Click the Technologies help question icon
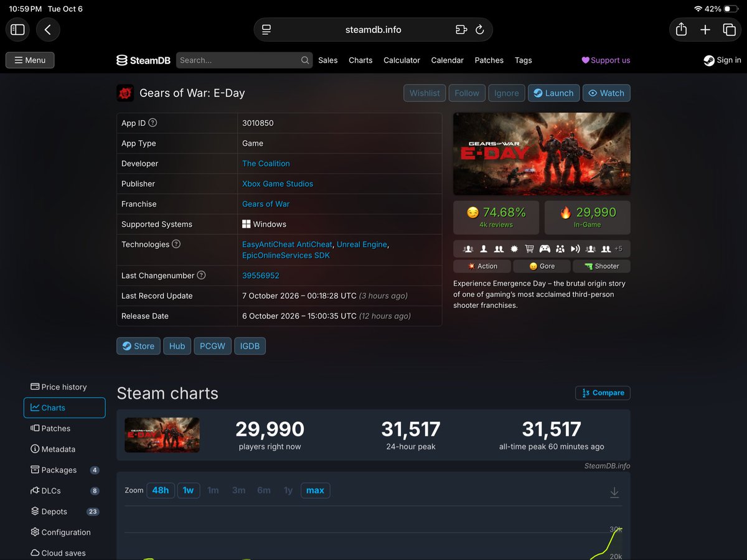 point(176,244)
